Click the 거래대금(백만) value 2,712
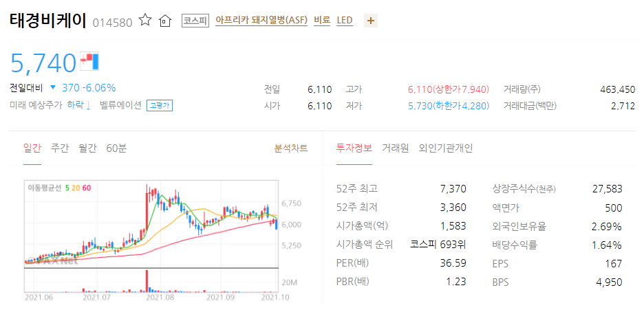The width and height of the screenshot is (644, 312). pyautogui.click(x=623, y=106)
